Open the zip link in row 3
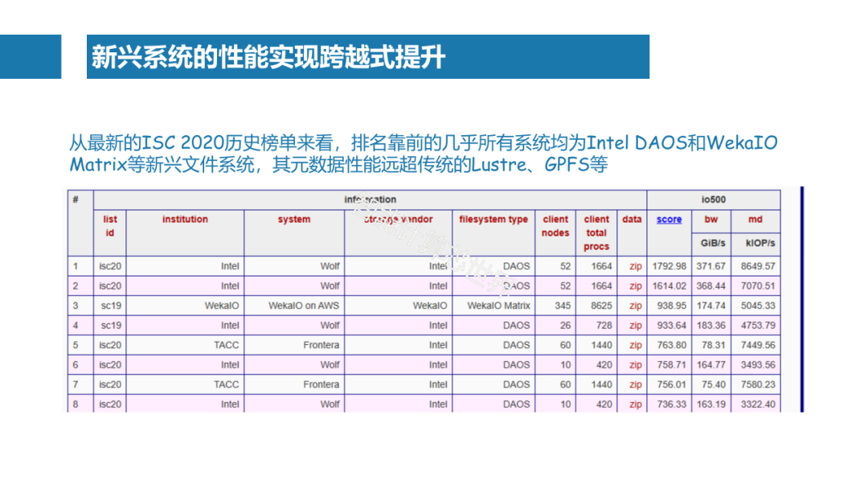This screenshot has height=489, width=868. click(x=636, y=306)
